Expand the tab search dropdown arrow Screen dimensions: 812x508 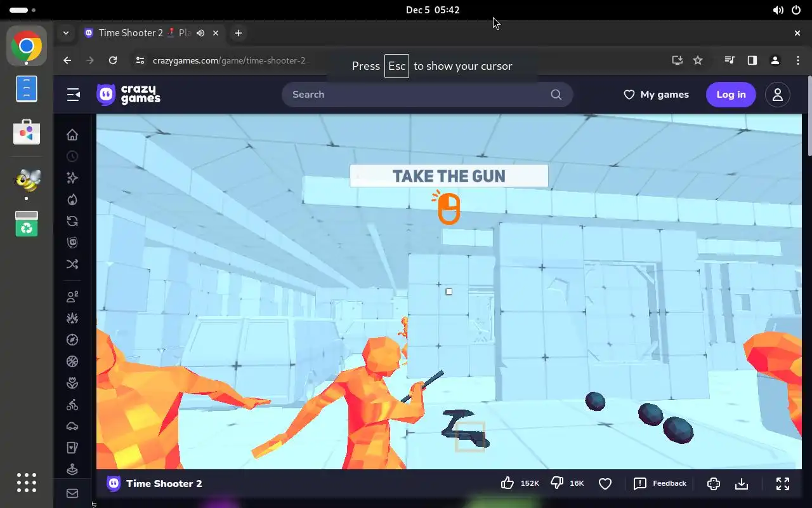click(x=66, y=33)
